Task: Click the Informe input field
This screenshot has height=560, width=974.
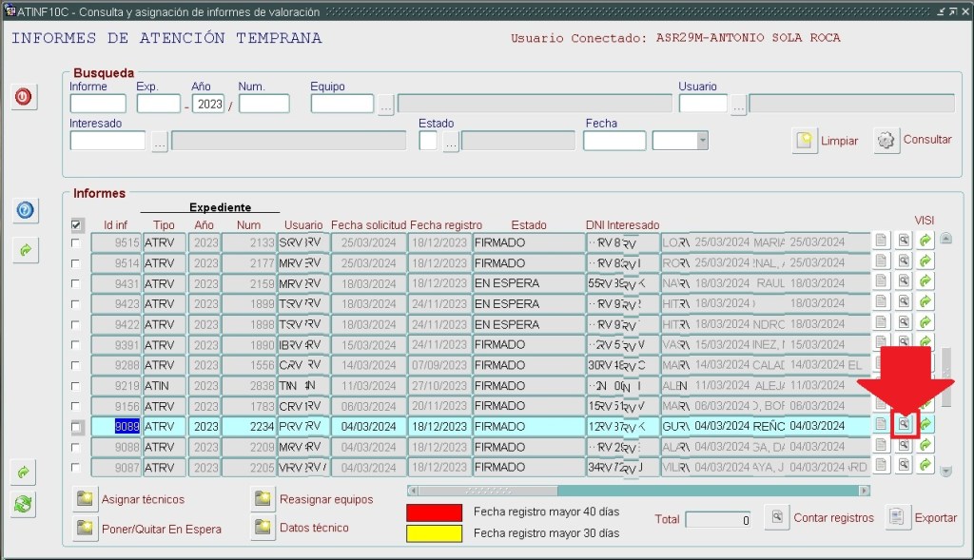Action: click(97, 104)
